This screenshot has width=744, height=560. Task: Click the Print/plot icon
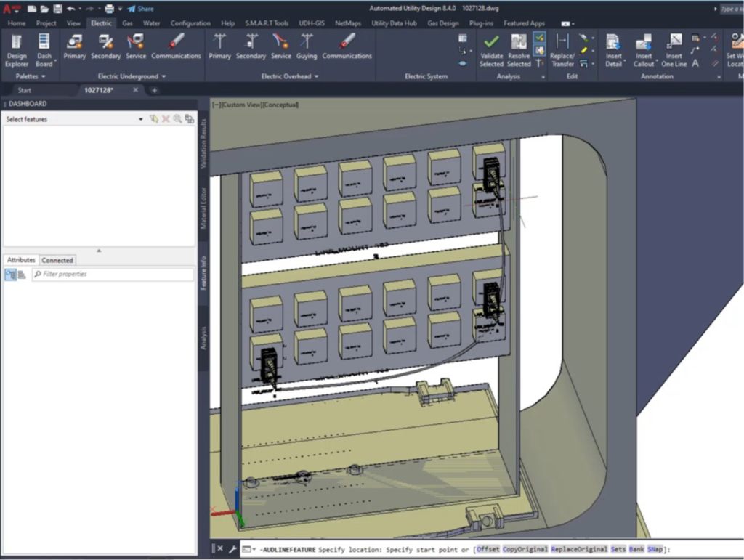(x=110, y=9)
